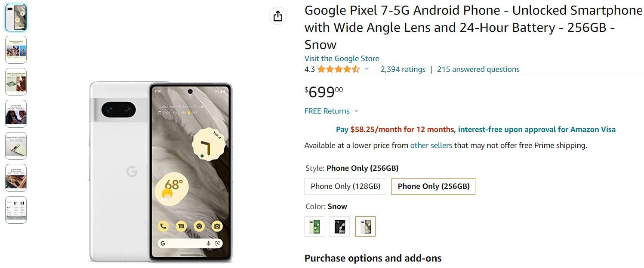Click the share icon above product image
The height and width of the screenshot is (268, 644).
[278, 16]
